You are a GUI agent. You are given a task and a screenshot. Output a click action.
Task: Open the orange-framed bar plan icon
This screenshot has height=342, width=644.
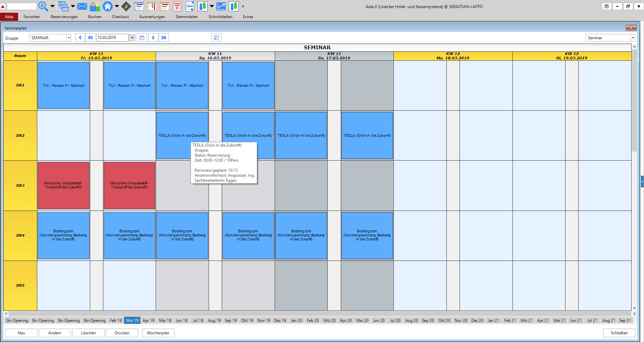point(164,6)
